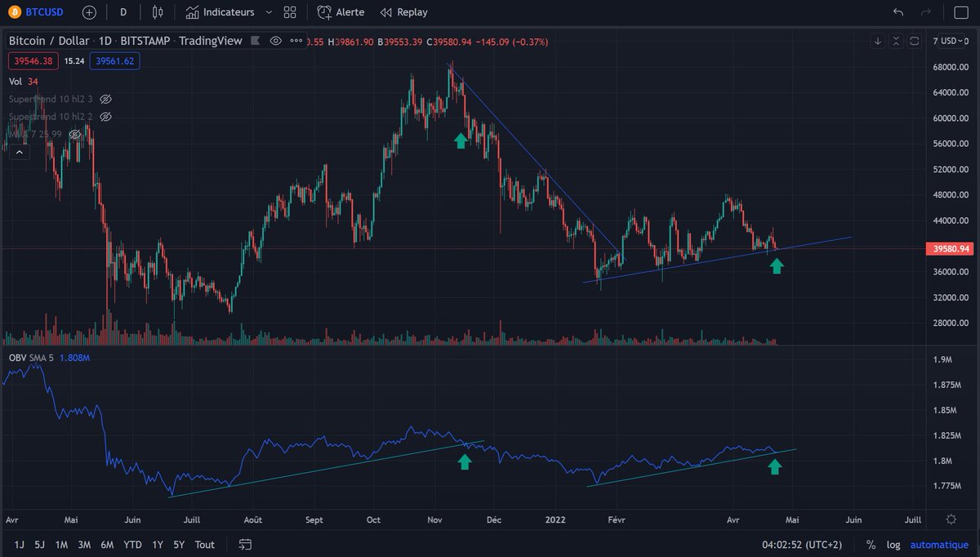
Task: Open the Indicateurs menu
Action: click(x=220, y=12)
